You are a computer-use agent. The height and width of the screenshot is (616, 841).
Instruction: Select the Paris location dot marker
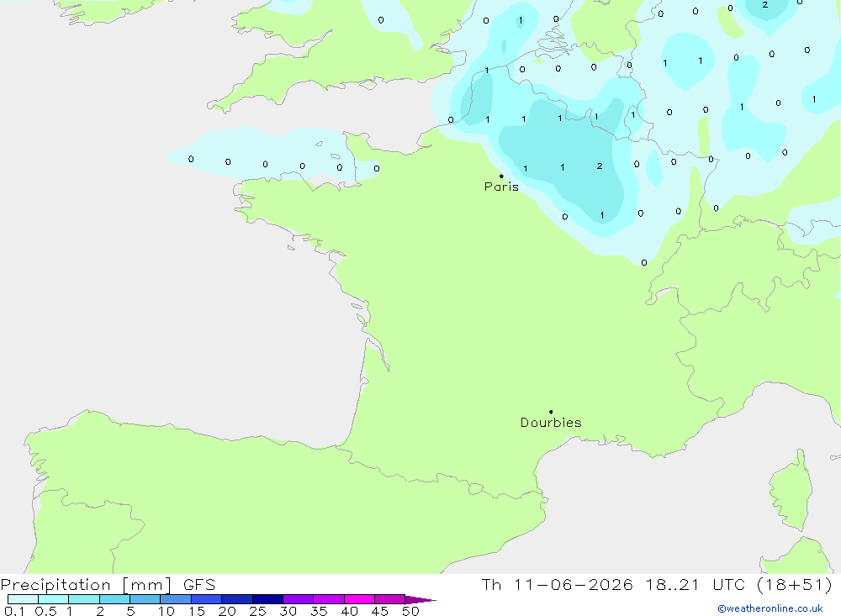[x=501, y=176]
